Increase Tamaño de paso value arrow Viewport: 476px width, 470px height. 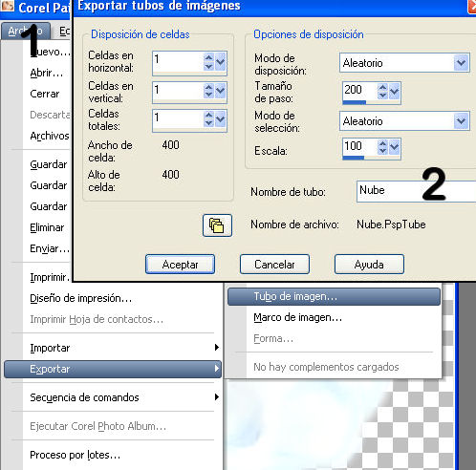tap(382, 87)
